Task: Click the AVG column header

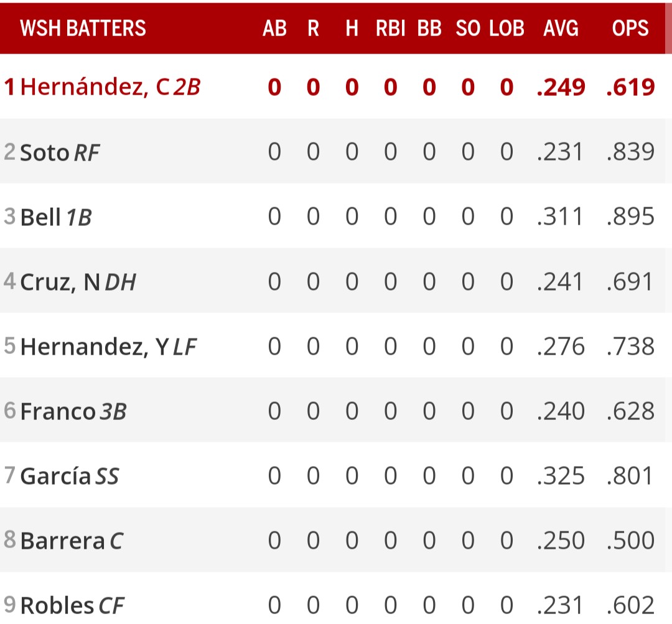Action: (x=561, y=28)
